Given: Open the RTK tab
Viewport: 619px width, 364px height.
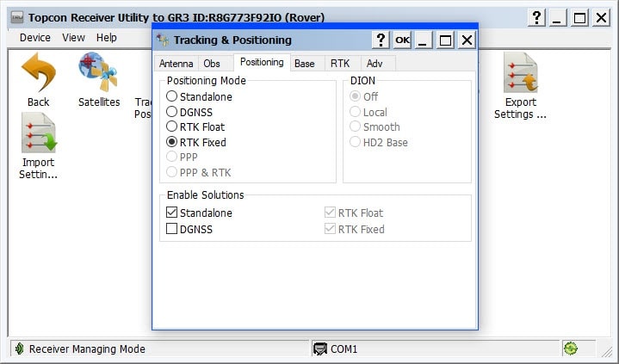Looking at the screenshot, I should coord(339,64).
